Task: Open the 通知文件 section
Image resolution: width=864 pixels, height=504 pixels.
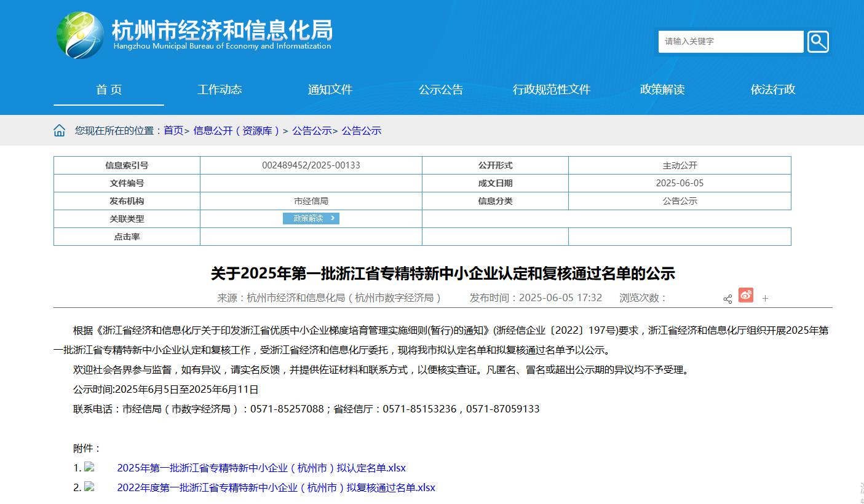Action: (x=330, y=89)
